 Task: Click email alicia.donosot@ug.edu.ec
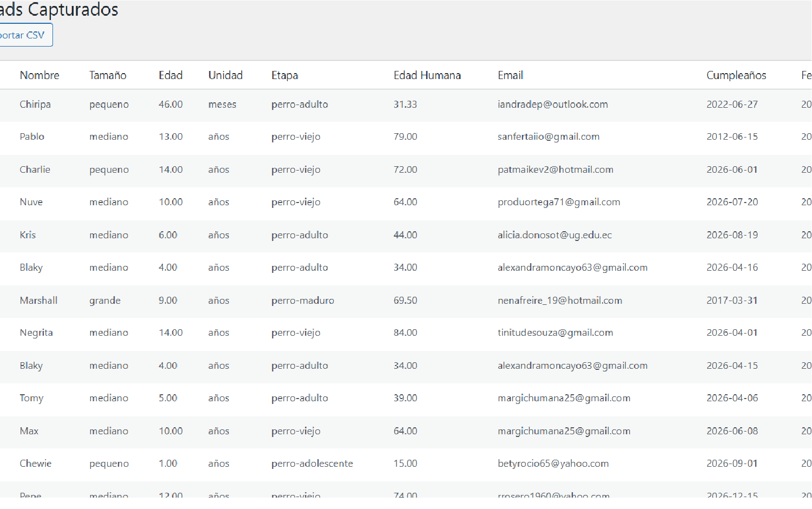554,235
